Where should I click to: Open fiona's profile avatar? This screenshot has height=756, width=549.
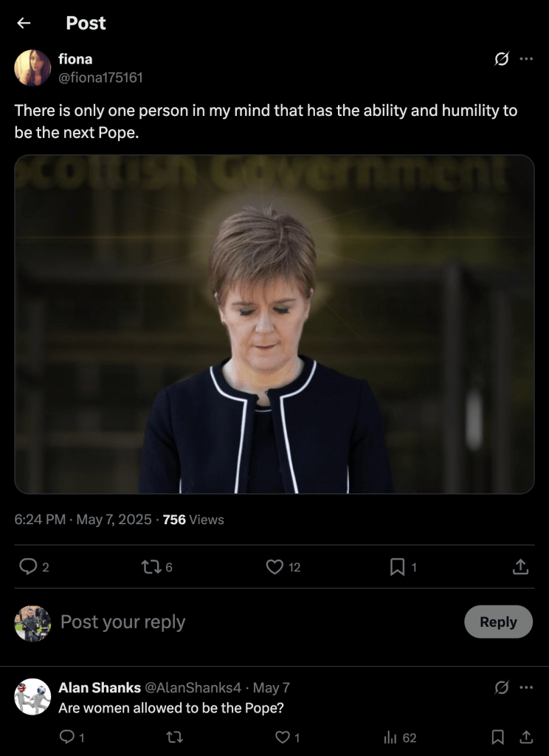32,68
